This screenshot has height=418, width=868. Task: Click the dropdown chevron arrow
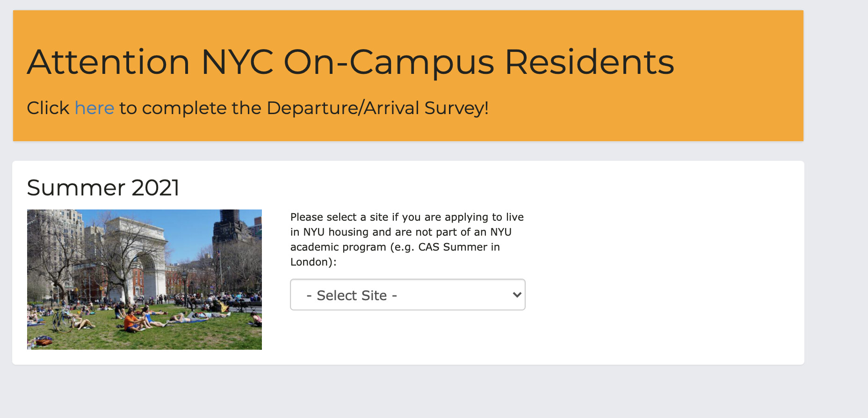click(517, 295)
